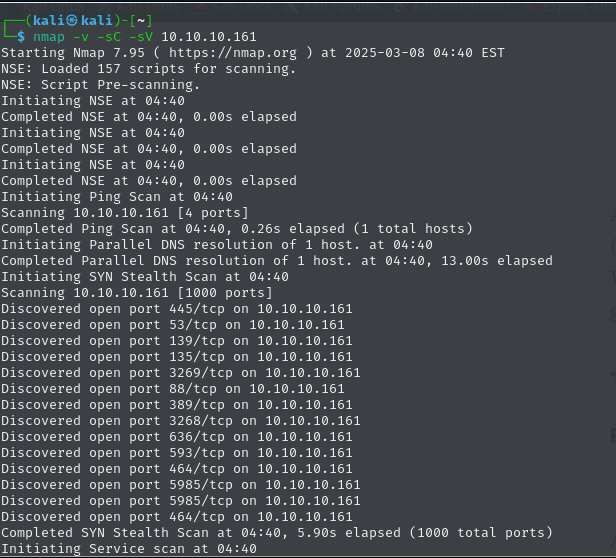This screenshot has width=616, height=558.
Task: Click the skull symbol in kali prompt
Action: click(72, 20)
